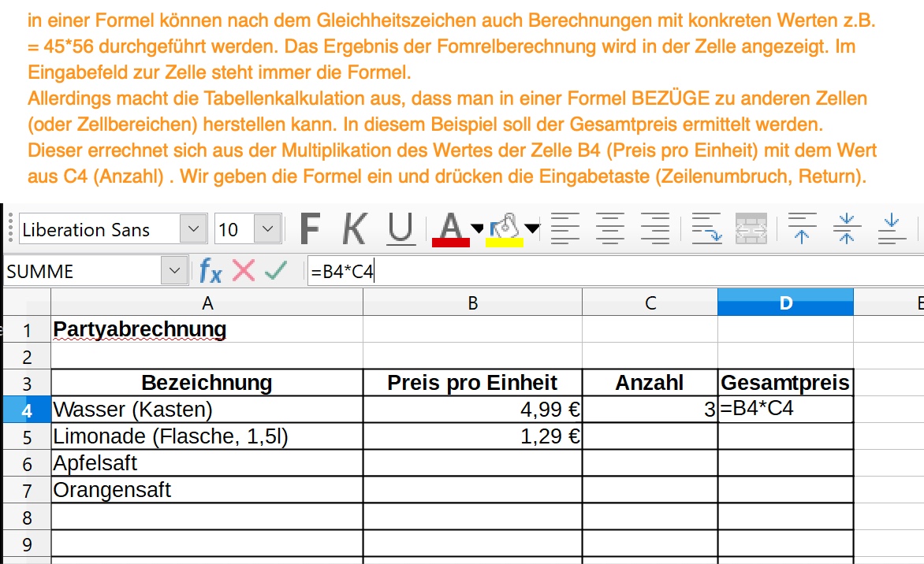The width and height of the screenshot is (924, 564).
Task: Align cell content to top
Action: coord(802,229)
